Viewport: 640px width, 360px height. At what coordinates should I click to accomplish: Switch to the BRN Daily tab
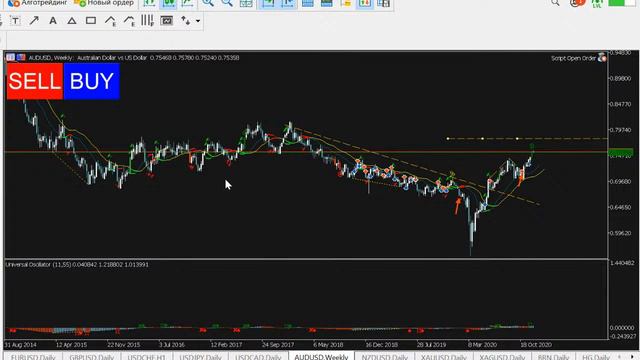[553, 357]
